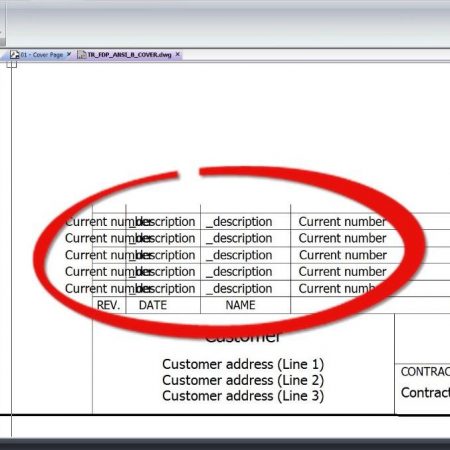The width and height of the screenshot is (450, 450).
Task: Pick the Customer address (Line 1) attribute
Action: 243,364
